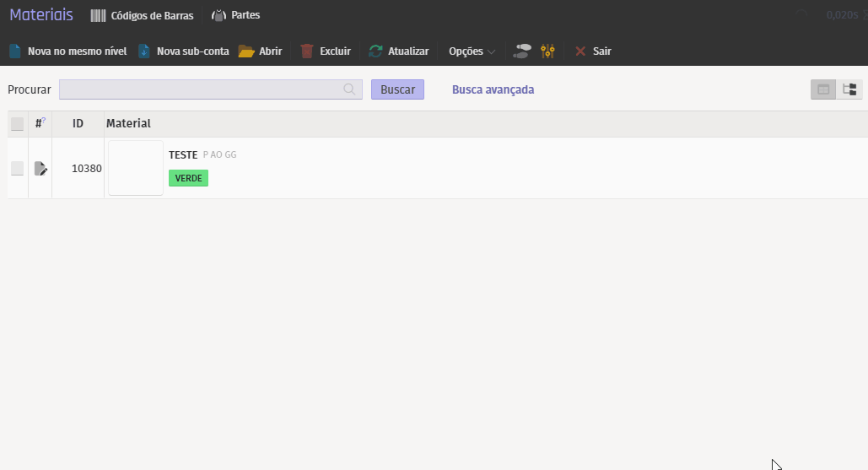Open the Partes section
Image resolution: width=868 pixels, height=470 pixels.
click(x=235, y=15)
